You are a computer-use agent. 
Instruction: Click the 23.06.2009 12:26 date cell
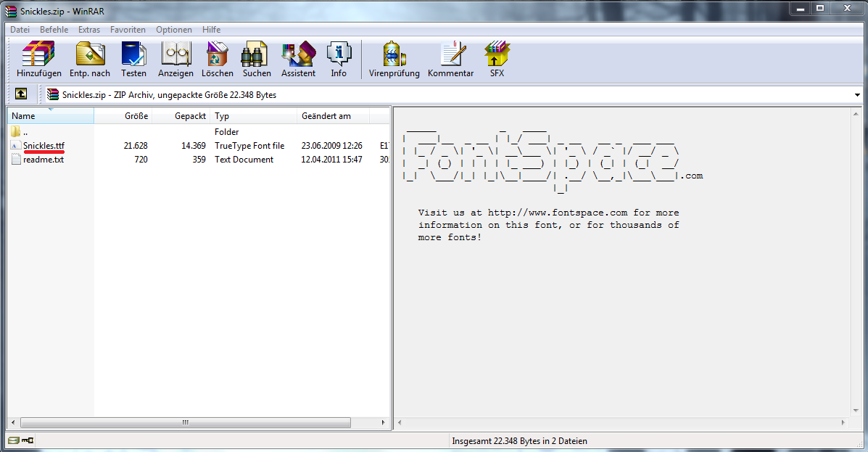[x=331, y=146]
